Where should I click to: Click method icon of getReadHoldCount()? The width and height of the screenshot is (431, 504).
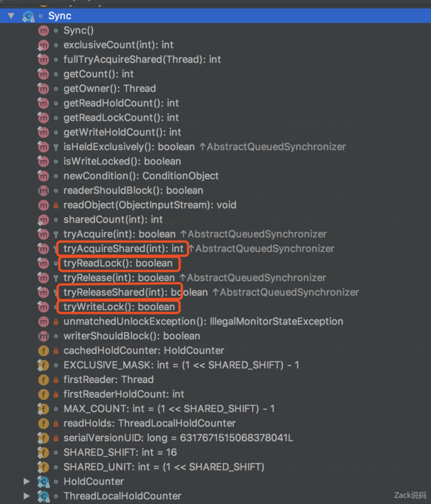coord(43,103)
